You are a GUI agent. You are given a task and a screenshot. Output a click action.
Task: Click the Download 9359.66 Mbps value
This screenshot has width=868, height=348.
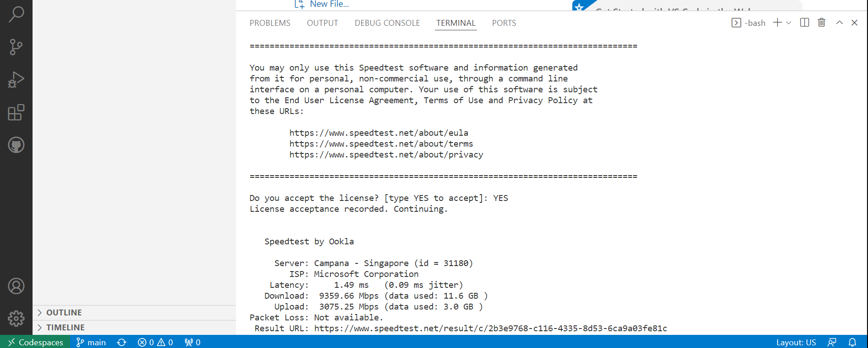pyautogui.click(x=349, y=296)
